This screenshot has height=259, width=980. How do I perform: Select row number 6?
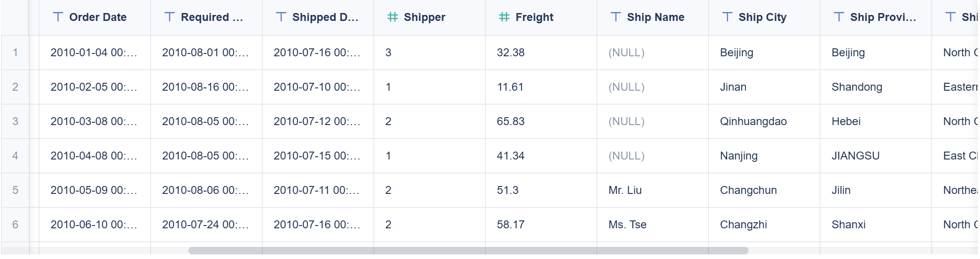pos(15,225)
